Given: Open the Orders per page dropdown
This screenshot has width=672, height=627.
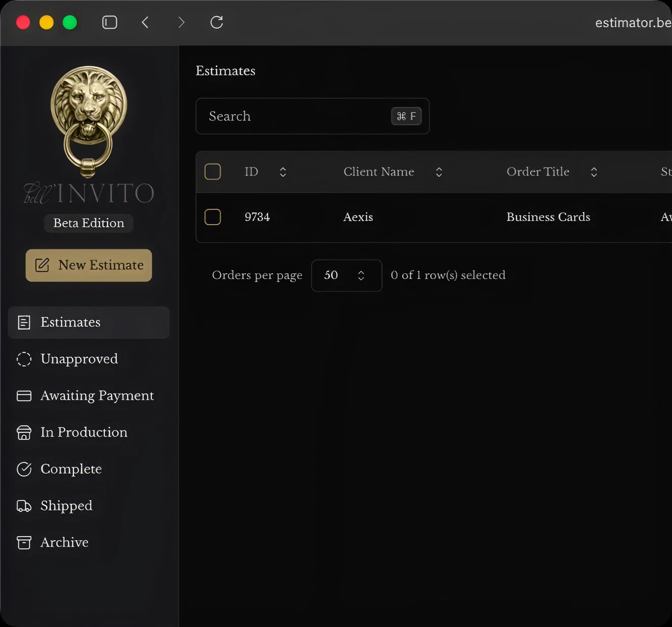Looking at the screenshot, I should [346, 276].
